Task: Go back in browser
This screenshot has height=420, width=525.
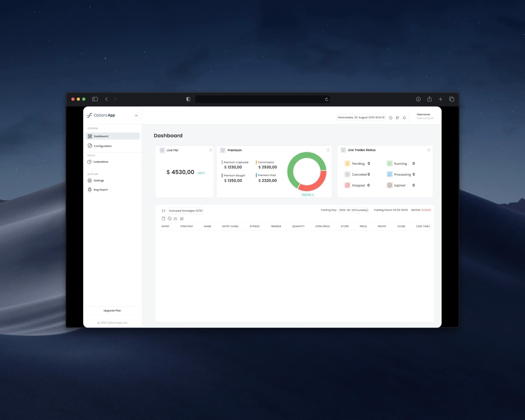Action: coord(106,99)
